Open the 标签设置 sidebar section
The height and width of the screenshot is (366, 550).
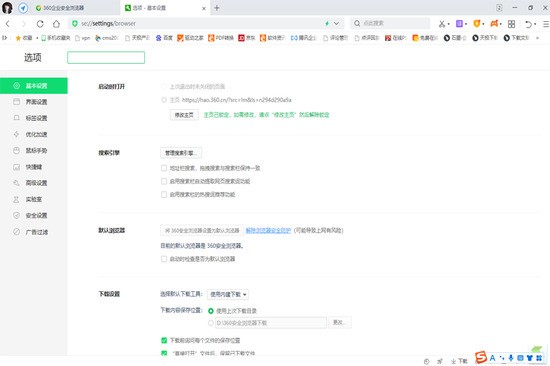(33, 118)
